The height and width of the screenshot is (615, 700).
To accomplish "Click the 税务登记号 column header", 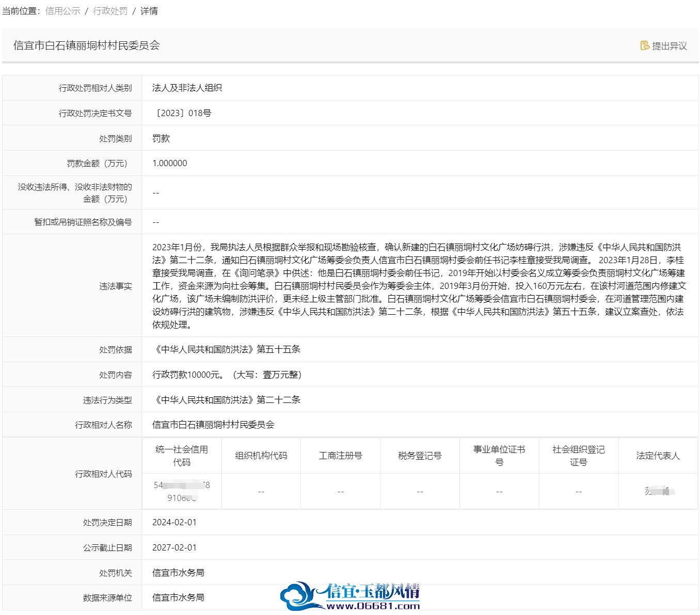I will point(420,456).
